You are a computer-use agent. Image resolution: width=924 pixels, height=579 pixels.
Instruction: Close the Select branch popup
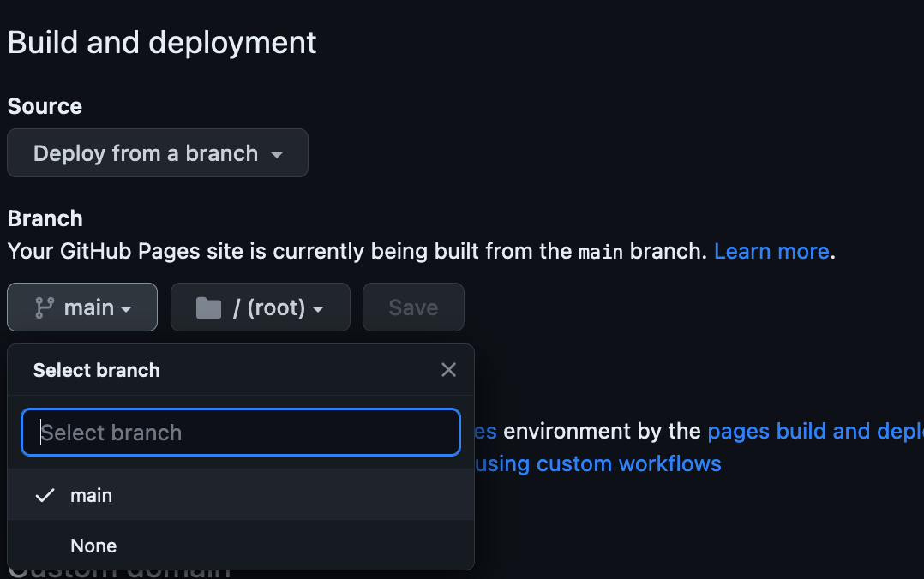(448, 370)
